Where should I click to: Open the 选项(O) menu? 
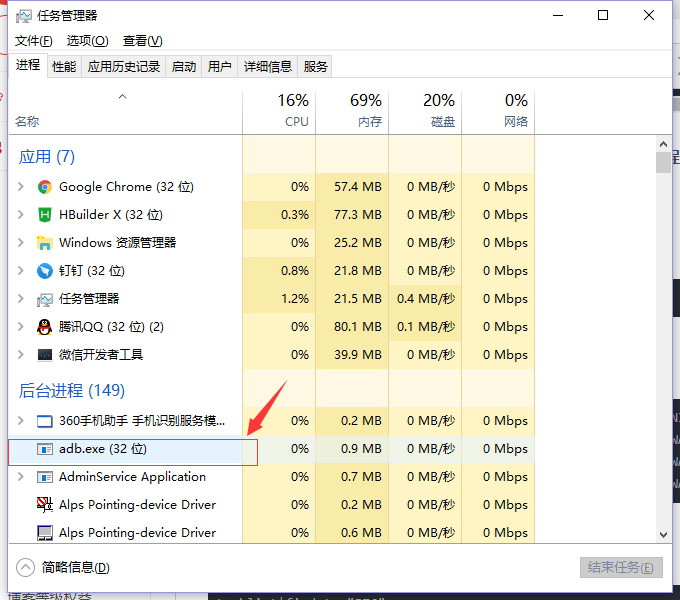(87, 41)
